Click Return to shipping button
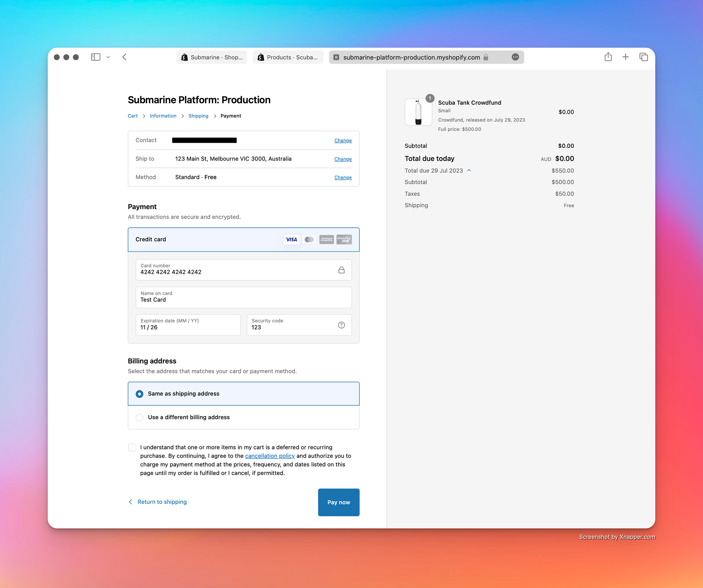The height and width of the screenshot is (588, 703). [x=158, y=501]
